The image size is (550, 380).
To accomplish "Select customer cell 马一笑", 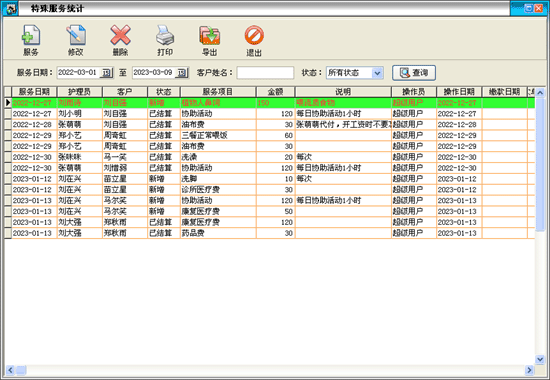I will click(125, 157).
